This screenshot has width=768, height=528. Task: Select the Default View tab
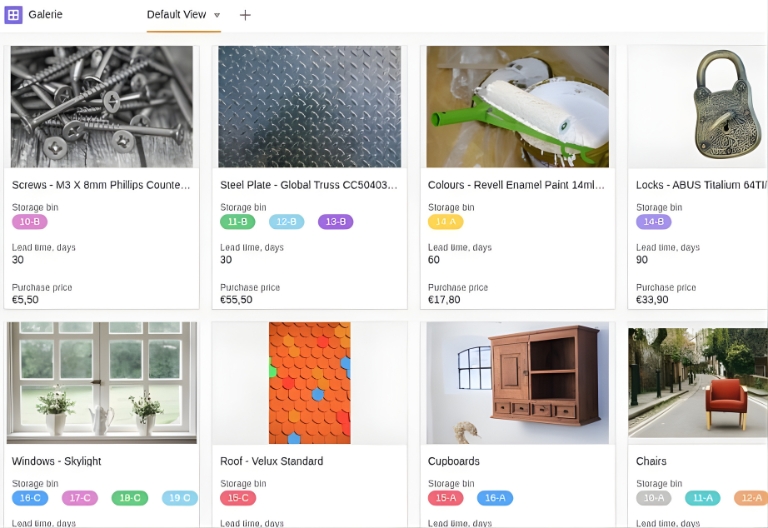176,15
